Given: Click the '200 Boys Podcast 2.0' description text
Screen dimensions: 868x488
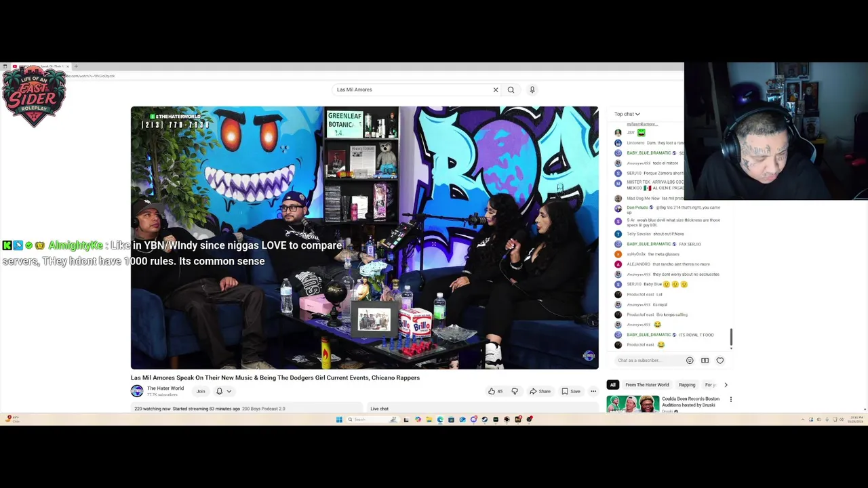Looking at the screenshot, I should coord(264,409).
